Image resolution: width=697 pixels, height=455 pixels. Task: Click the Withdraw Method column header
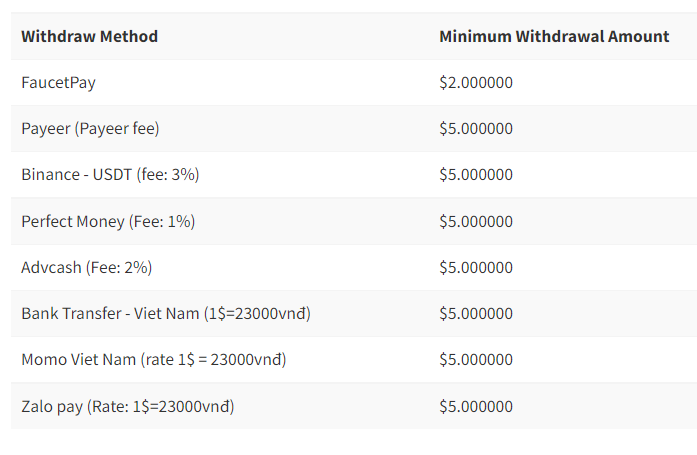click(x=89, y=37)
